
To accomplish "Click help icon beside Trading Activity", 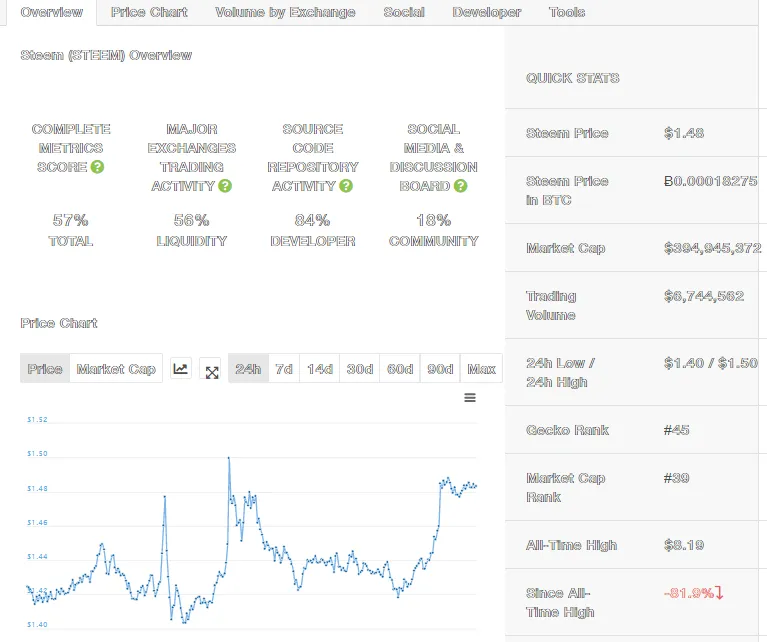I will [225, 186].
